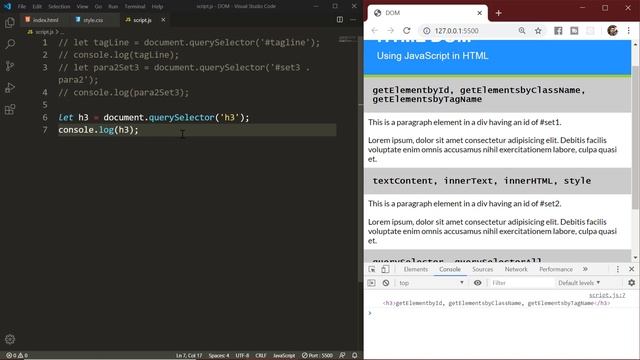The image size is (640, 360).
Task: Close the DevTools panel
Action: (x=631, y=269)
